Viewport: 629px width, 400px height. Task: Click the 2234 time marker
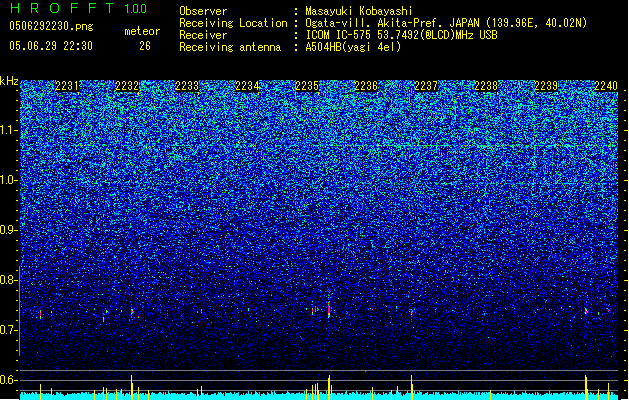pos(247,86)
